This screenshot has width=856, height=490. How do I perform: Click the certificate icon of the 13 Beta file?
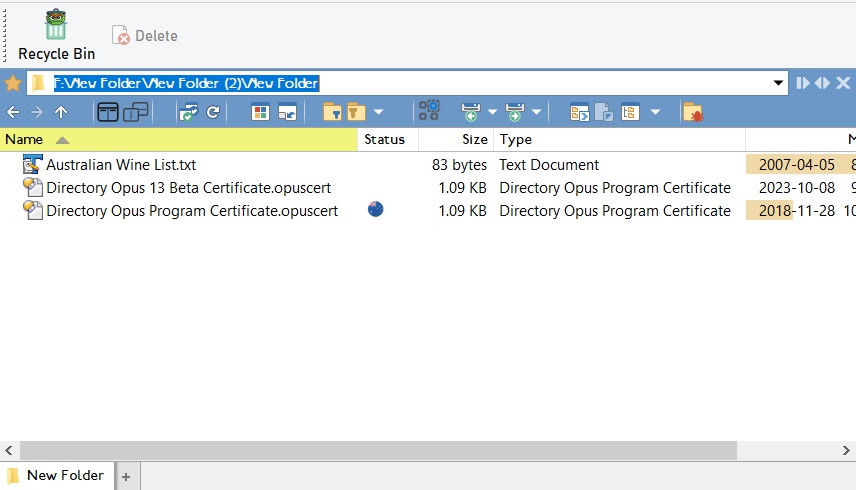[32, 187]
